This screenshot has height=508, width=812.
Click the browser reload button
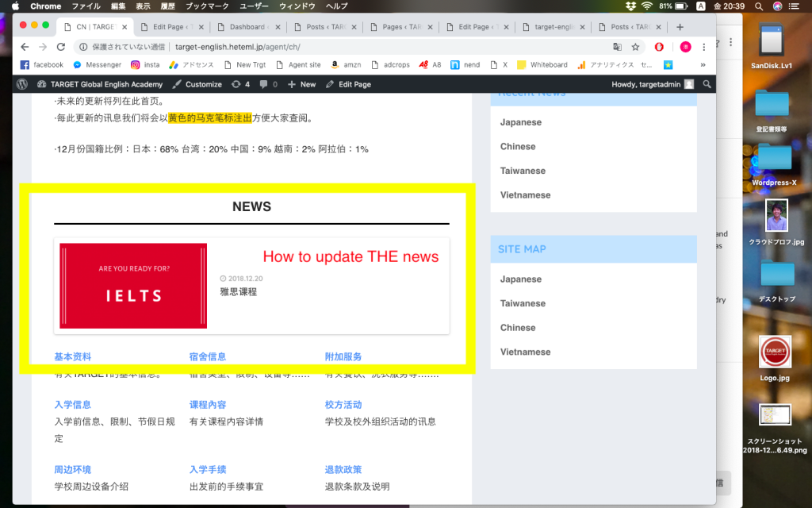(61, 47)
